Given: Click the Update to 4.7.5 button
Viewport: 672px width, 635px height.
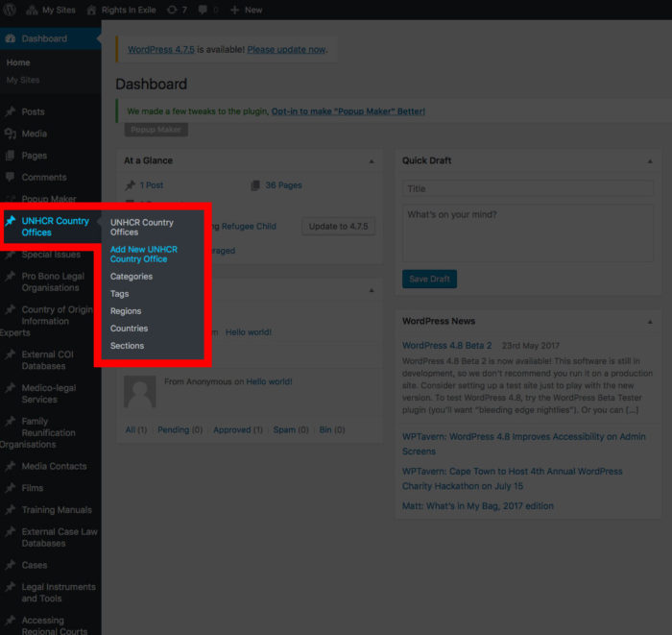Looking at the screenshot, I should (x=339, y=227).
